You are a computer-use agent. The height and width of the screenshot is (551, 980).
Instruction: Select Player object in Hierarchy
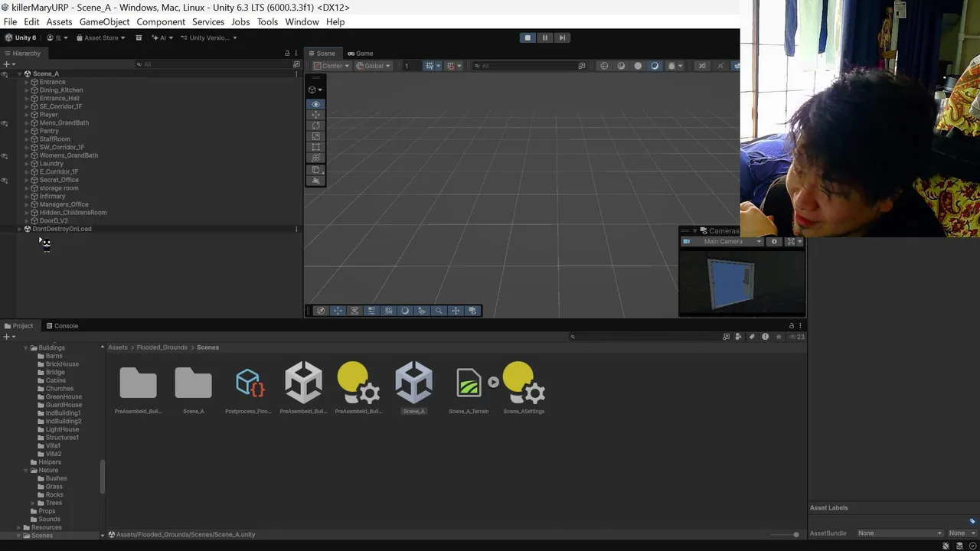click(48, 115)
